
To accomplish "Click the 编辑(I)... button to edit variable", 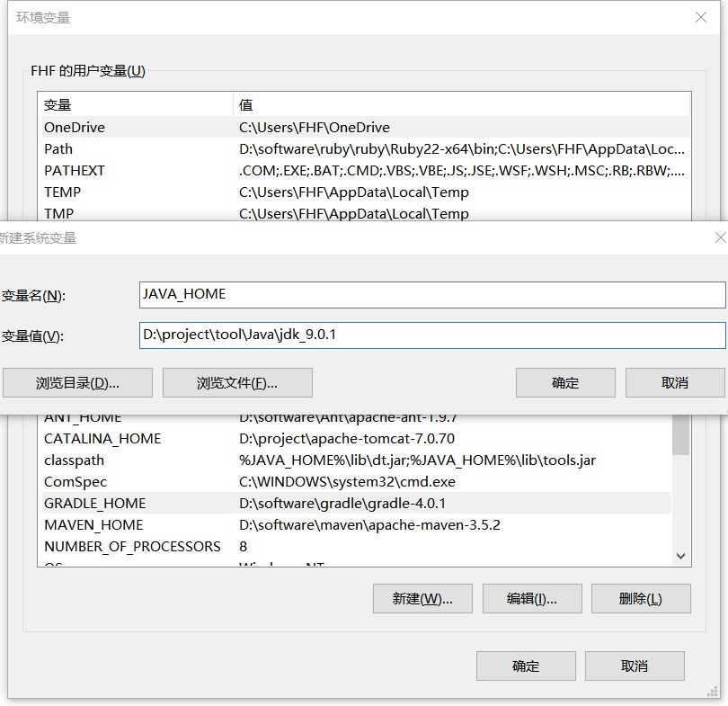I will coord(532,598).
